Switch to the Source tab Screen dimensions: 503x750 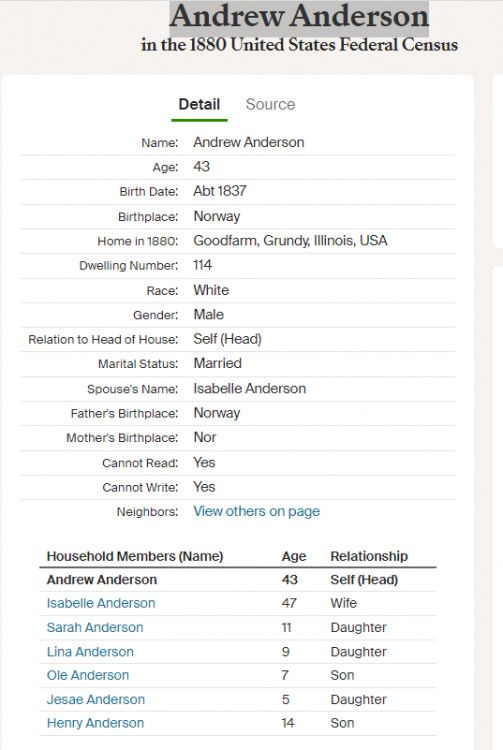coord(270,104)
